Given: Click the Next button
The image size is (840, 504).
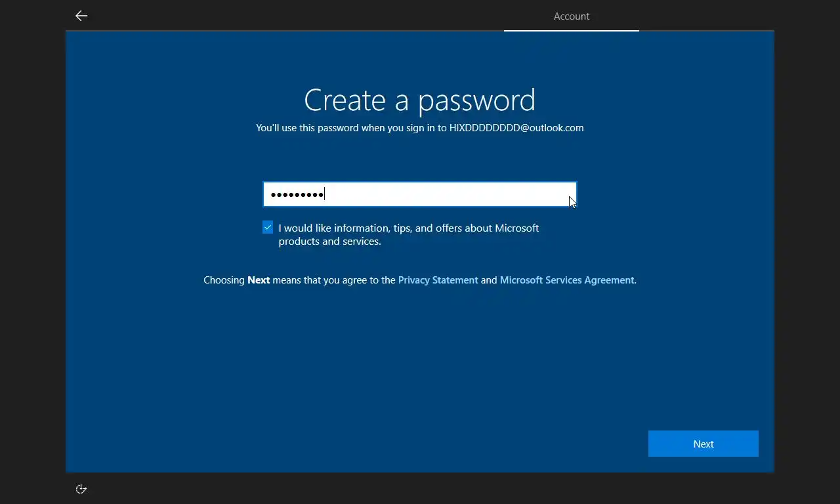Looking at the screenshot, I should 703,444.
